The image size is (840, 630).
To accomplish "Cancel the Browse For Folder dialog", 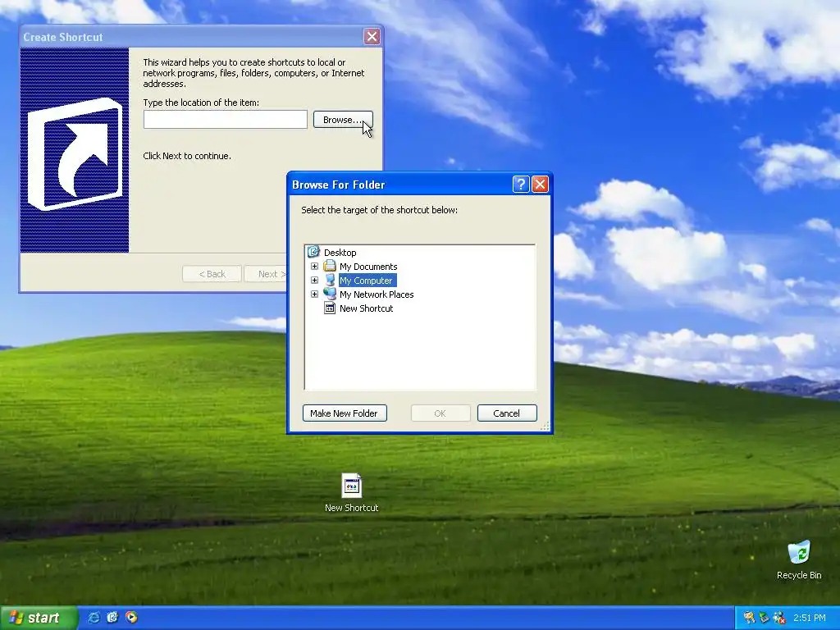I will [x=507, y=413].
